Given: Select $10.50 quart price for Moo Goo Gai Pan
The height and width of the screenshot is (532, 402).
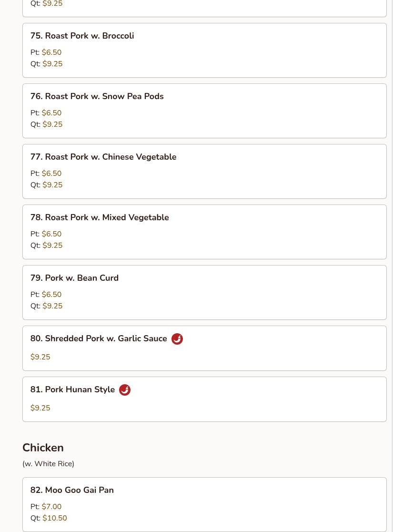Looking at the screenshot, I should point(55,518).
